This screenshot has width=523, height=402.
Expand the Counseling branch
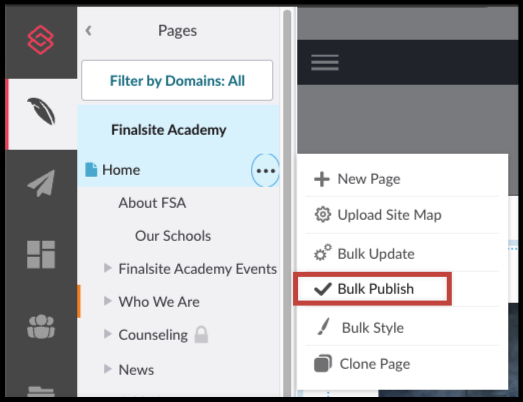pos(107,334)
